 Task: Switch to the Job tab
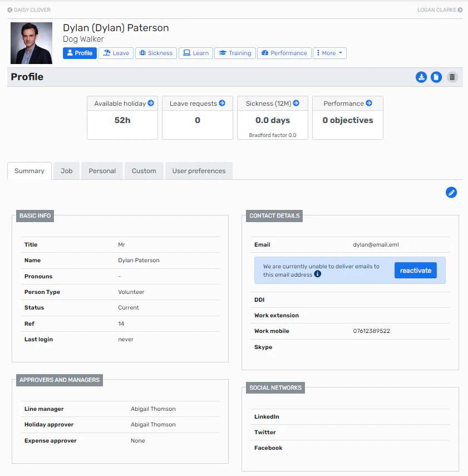67,171
